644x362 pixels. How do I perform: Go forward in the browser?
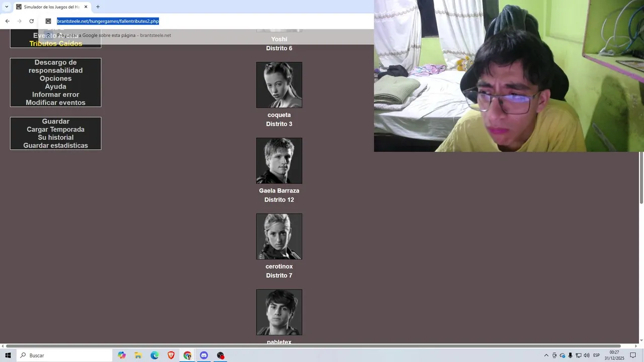[19, 21]
